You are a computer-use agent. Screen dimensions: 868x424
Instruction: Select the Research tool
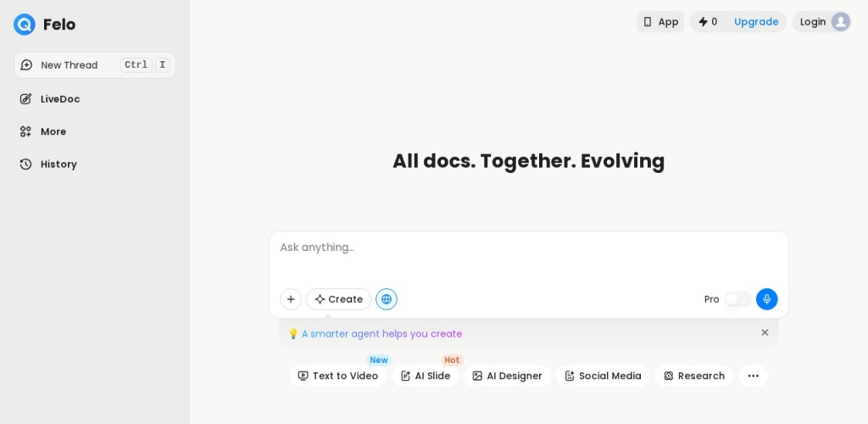pyautogui.click(x=694, y=376)
